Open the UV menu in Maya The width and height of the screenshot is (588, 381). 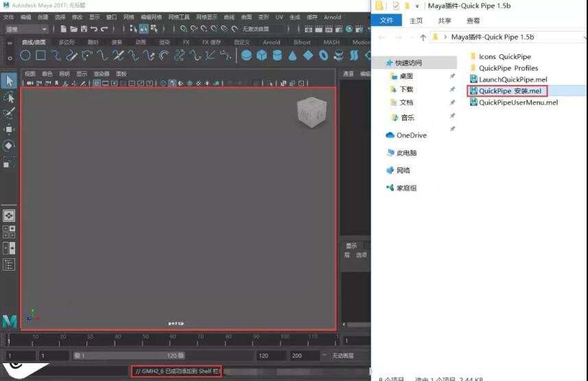click(x=279, y=17)
